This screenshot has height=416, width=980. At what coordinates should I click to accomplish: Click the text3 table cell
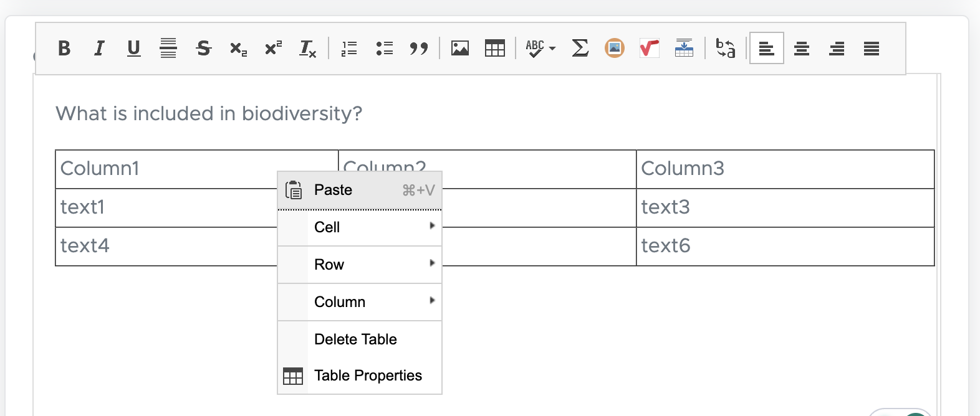pos(785,207)
